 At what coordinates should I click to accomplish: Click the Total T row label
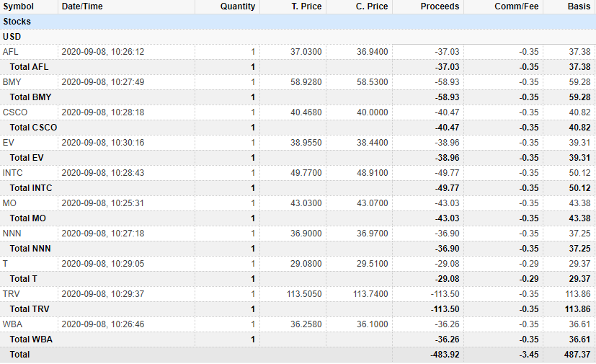[x=23, y=279]
